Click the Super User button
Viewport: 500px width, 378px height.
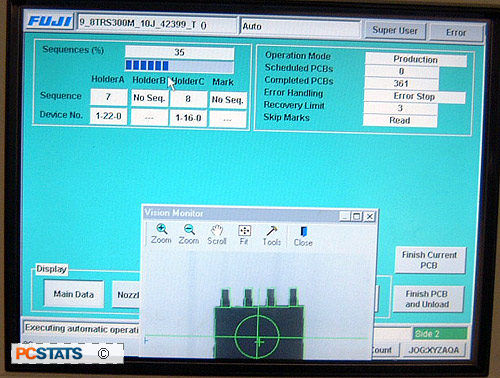point(395,31)
